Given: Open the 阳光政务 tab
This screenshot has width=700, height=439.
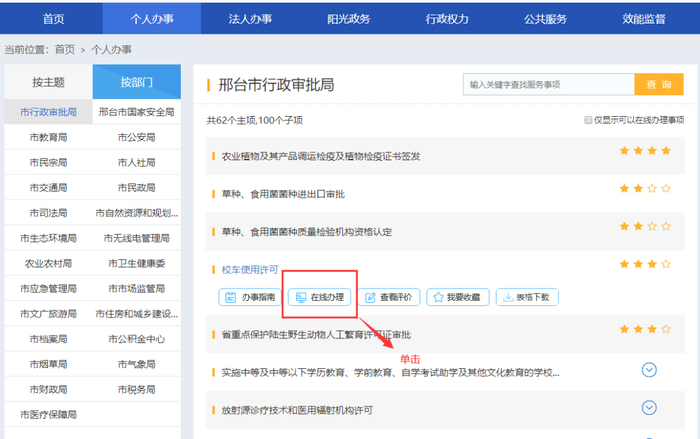Looking at the screenshot, I should (349, 19).
